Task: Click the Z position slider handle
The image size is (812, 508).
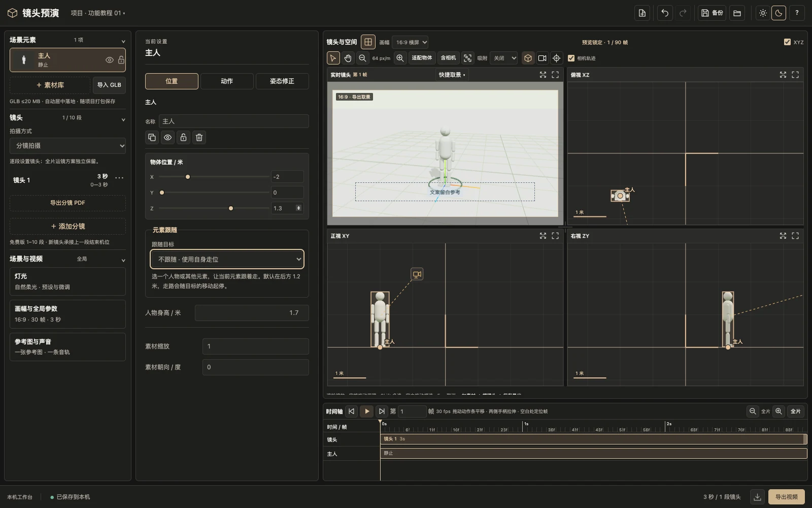Action: (x=231, y=208)
